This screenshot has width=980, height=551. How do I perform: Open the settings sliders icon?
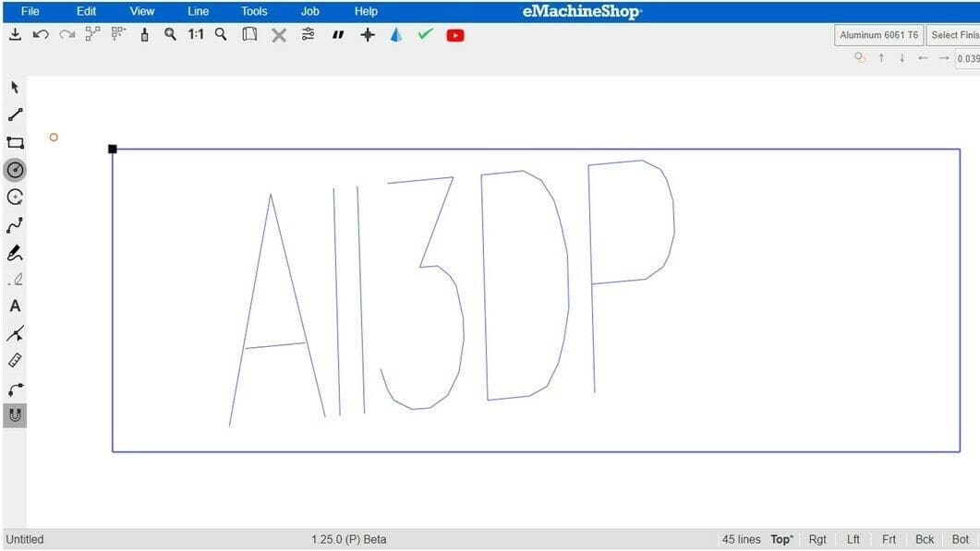click(x=308, y=34)
